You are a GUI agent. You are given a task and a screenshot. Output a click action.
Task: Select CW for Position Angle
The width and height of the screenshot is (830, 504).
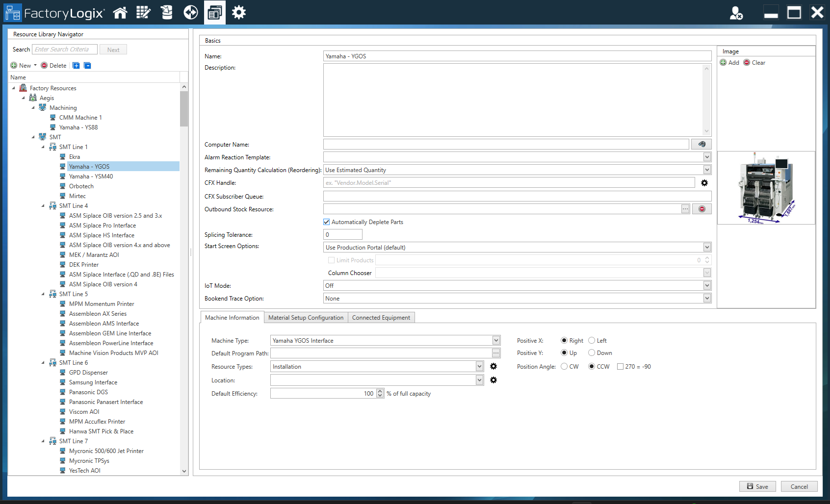point(564,366)
